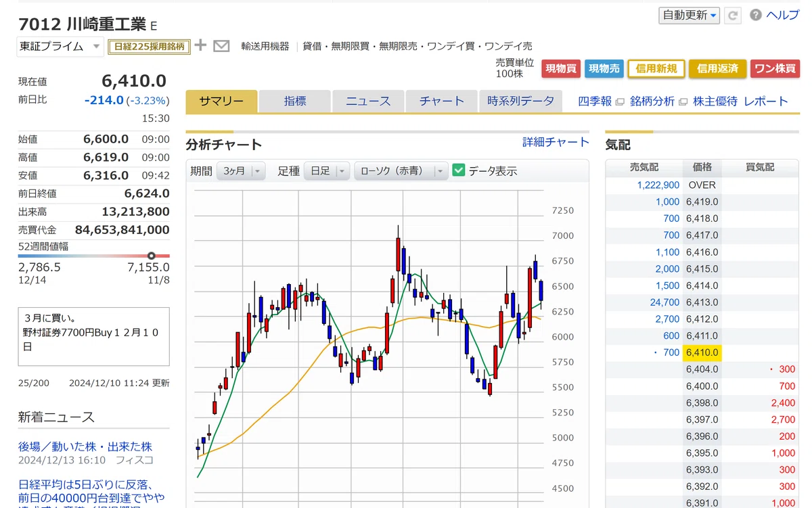Click the 日経225採用銘柄 badge
Image resolution: width=812 pixels, height=508 pixels.
[x=149, y=46]
